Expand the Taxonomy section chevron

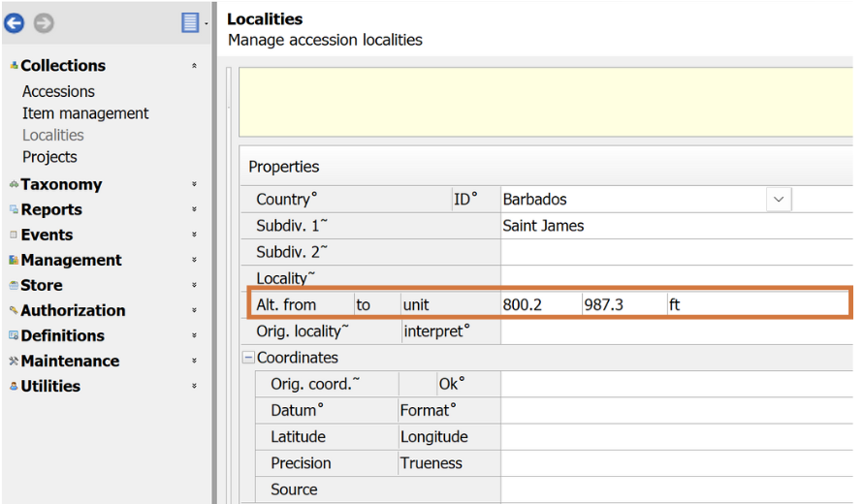pyautogui.click(x=194, y=184)
